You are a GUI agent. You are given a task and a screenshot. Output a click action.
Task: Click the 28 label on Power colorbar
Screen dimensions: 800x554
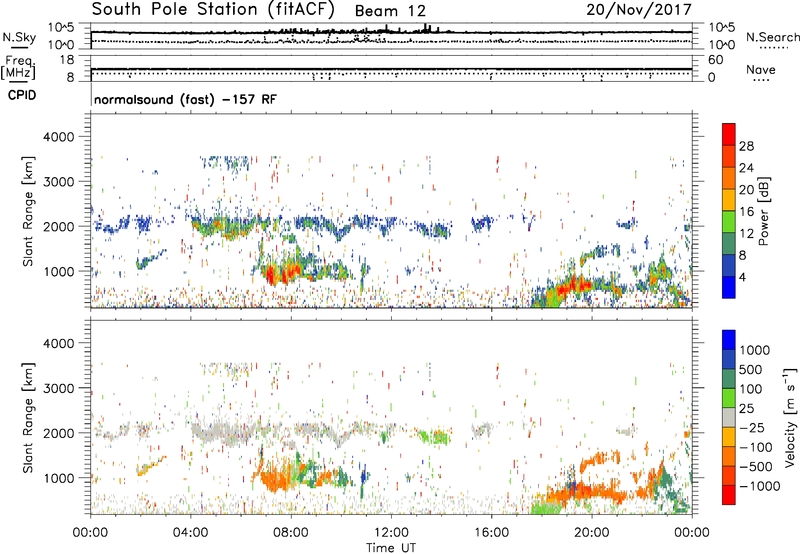746,146
